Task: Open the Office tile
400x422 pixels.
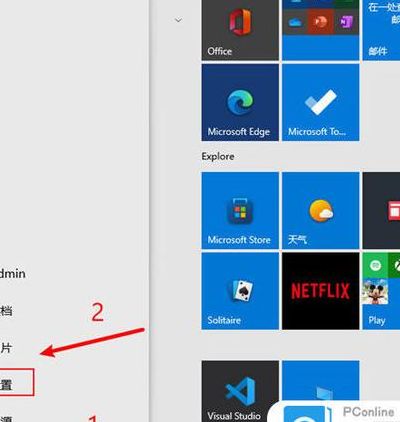Action: (x=240, y=30)
